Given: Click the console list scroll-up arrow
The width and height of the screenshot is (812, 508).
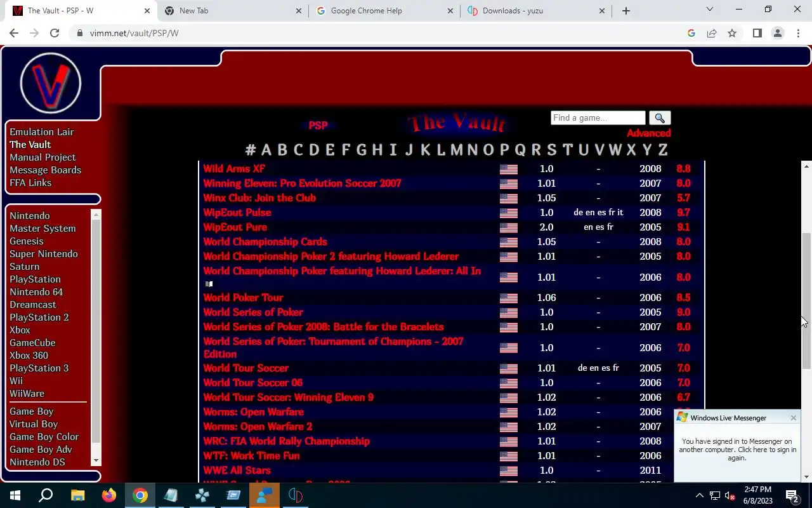Looking at the screenshot, I should click(x=96, y=214).
